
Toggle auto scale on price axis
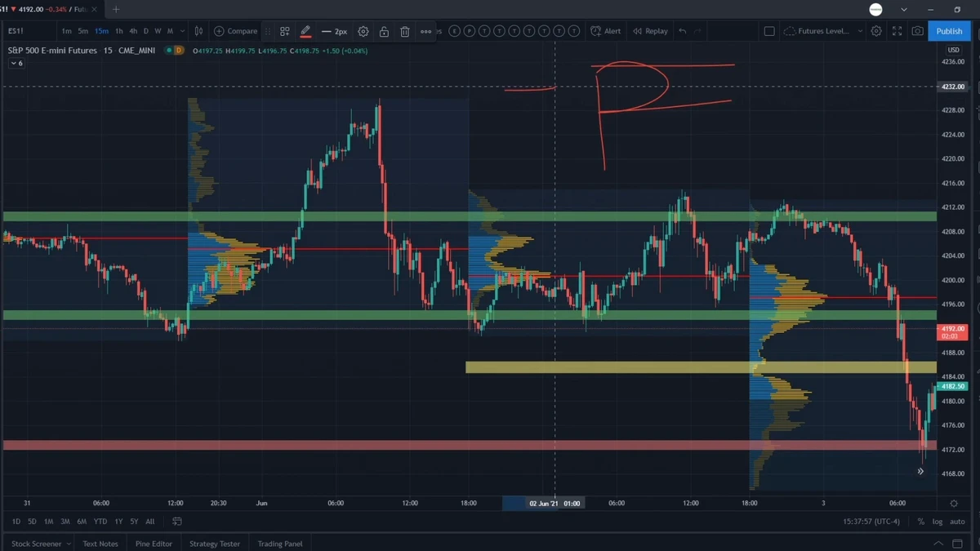click(x=957, y=521)
